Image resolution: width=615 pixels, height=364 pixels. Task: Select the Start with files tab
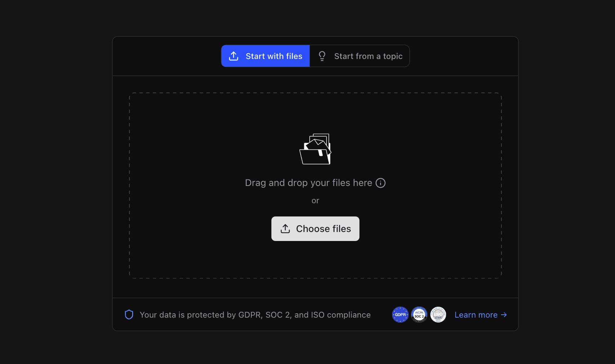(265, 56)
